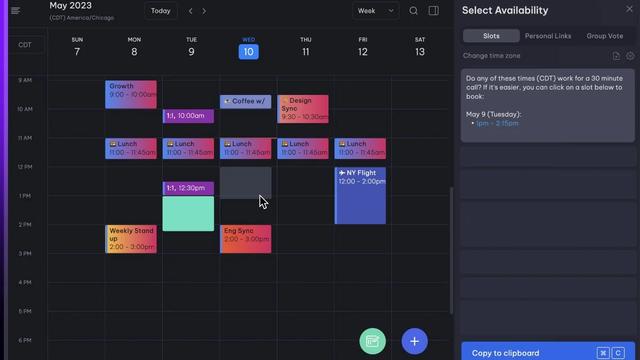The image size is (640, 360).
Task: Open Wednesday's Lunch event
Action: click(x=245, y=149)
